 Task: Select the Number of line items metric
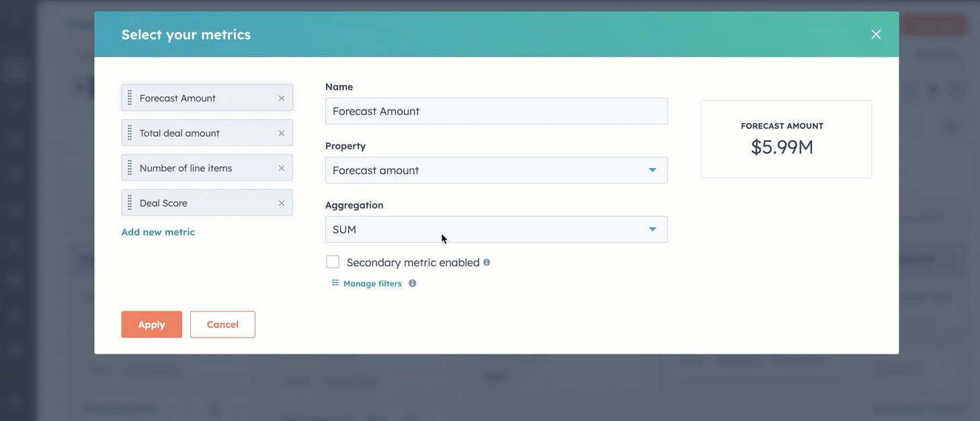pos(207,168)
